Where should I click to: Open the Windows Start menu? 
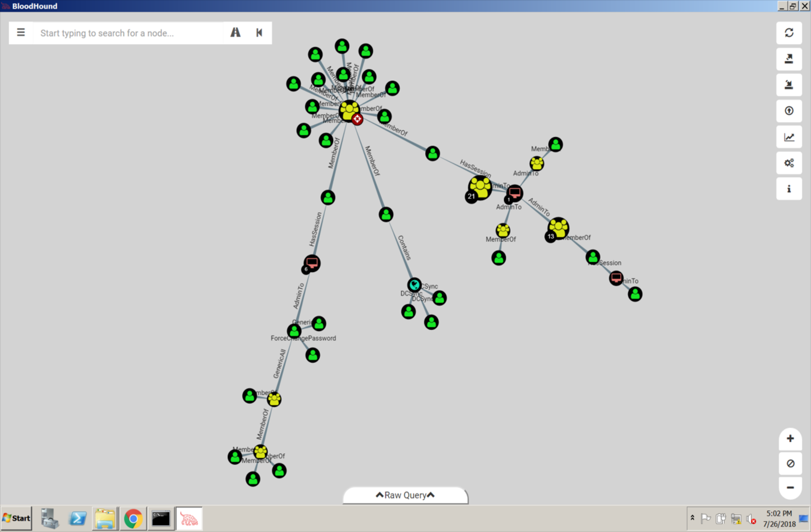tap(17, 519)
